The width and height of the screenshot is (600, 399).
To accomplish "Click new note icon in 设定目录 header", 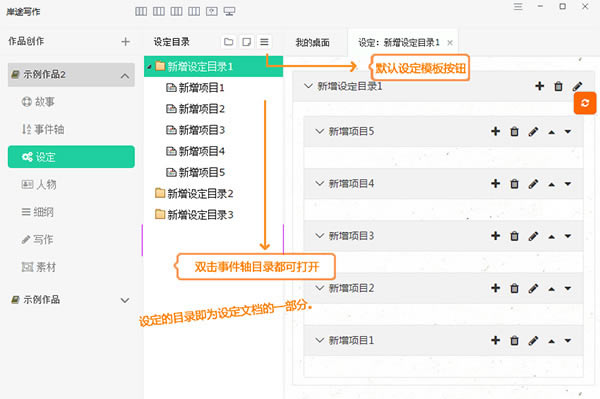I will pyautogui.click(x=246, y=42).
